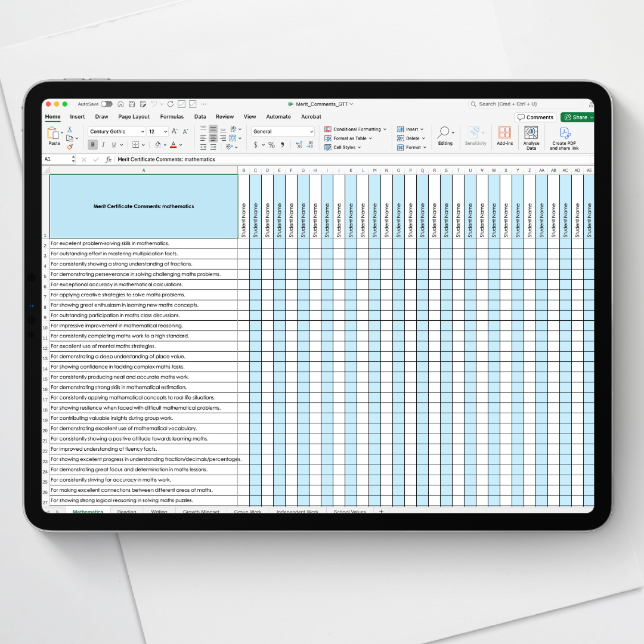Toggle bold formatting in the ribbon
The height and width of the screenshot is (644, 644).
point(92,144)
